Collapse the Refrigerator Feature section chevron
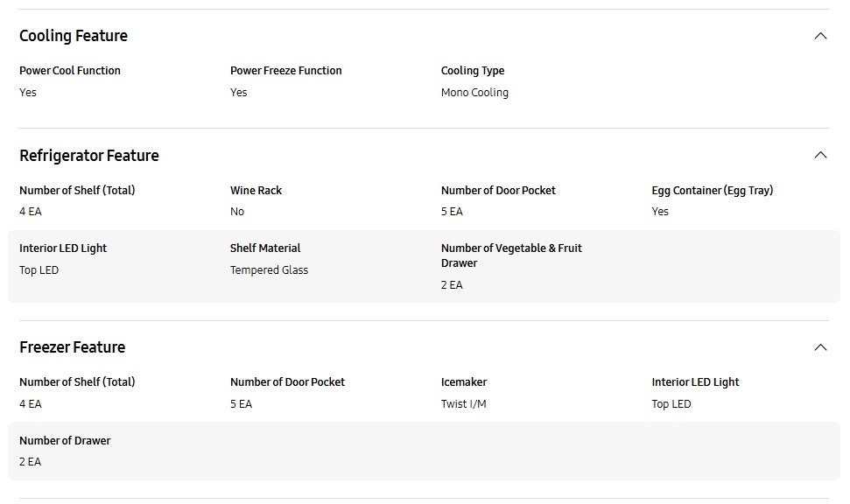Viewport: 850px width, 504px height. 820,156
